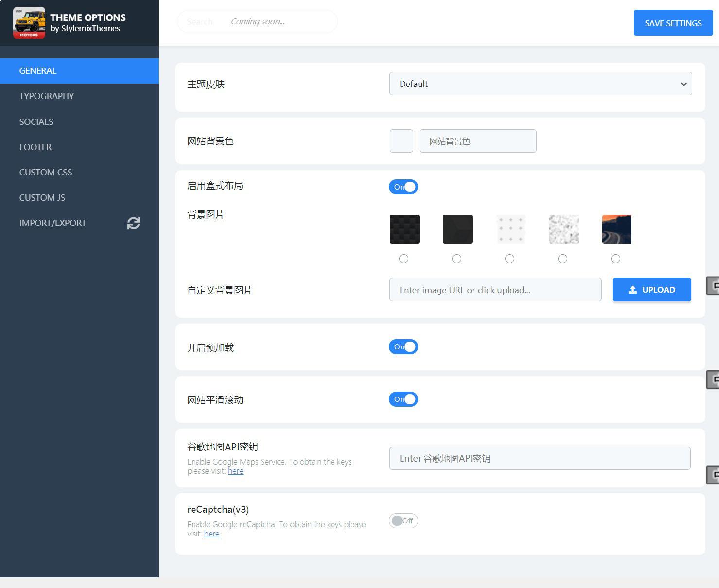This screenshot has width=719, height=588.
Task: Click the 网站背景色 text input
Action: click(x=478, y=141)
